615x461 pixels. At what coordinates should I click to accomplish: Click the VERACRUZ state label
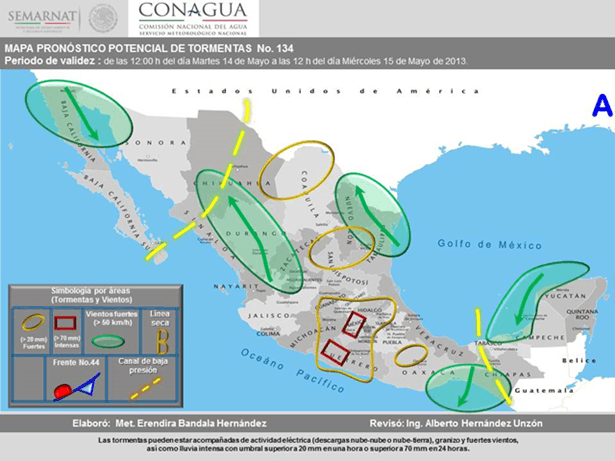click(440, 340)
